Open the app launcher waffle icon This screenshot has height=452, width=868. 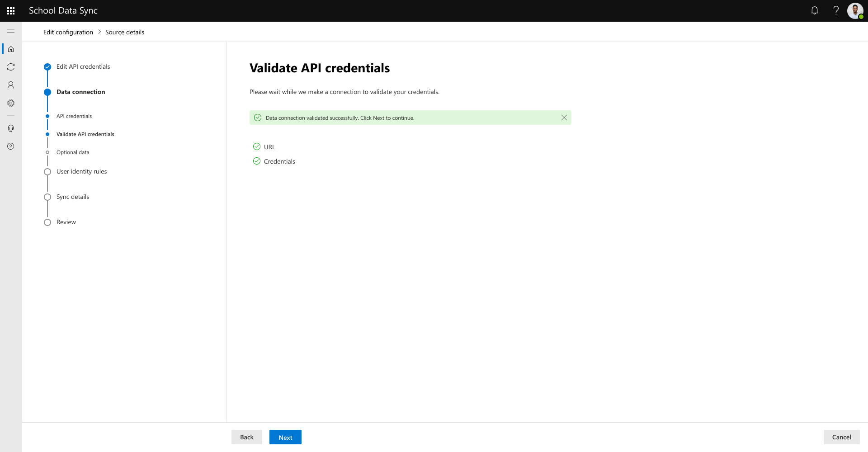pyautogui.click(x=11, y=11)
